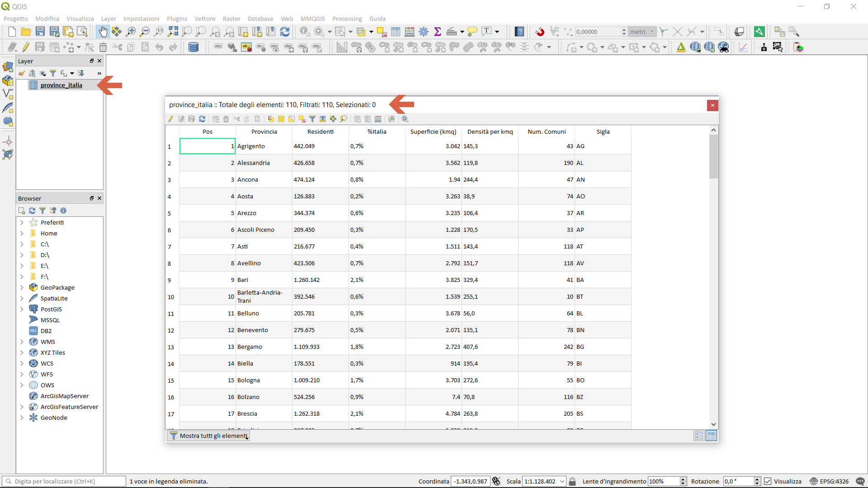Screen dimensions: 868x488
Task: Open the Scala scale dropdown
Action: pos(562,481)
